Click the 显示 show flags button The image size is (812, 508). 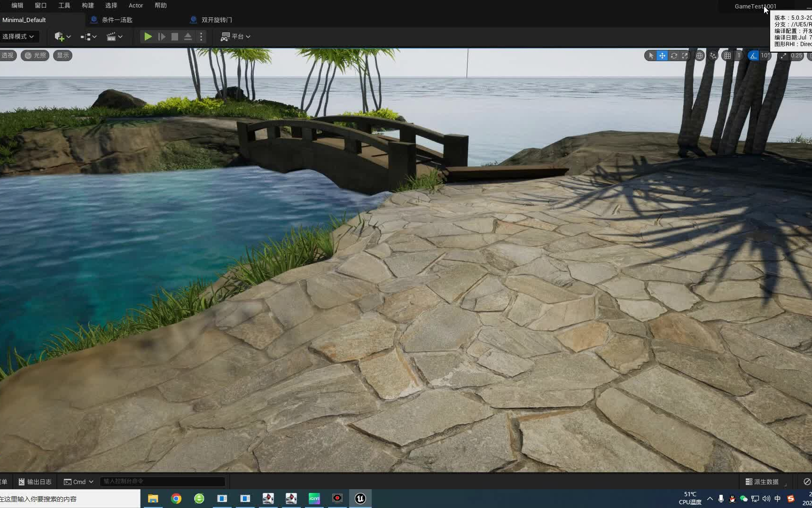coord(62,55)
